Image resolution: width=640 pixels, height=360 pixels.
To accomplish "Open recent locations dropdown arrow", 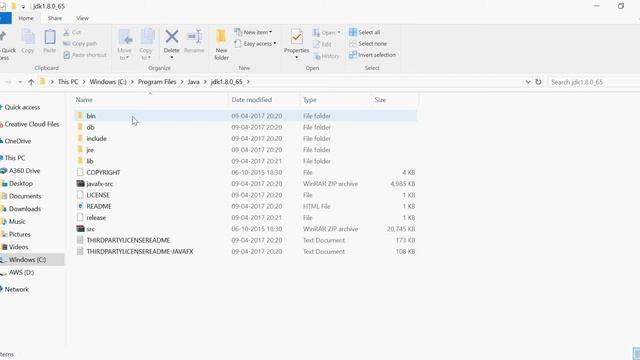I will [20, 82].
